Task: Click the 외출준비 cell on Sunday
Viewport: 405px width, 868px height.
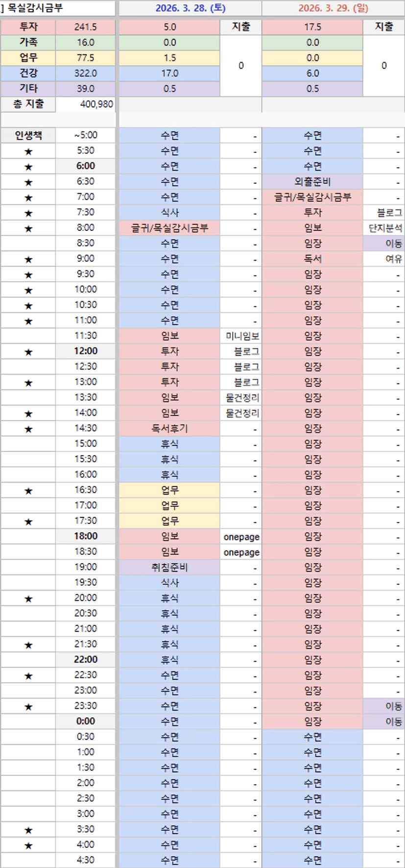Action: click(x=312, y=182)
